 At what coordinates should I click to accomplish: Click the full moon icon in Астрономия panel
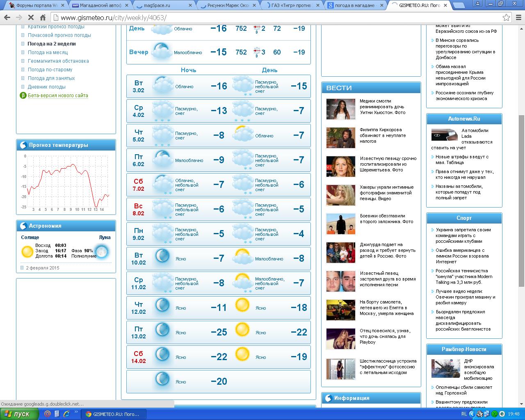point(101,251)
